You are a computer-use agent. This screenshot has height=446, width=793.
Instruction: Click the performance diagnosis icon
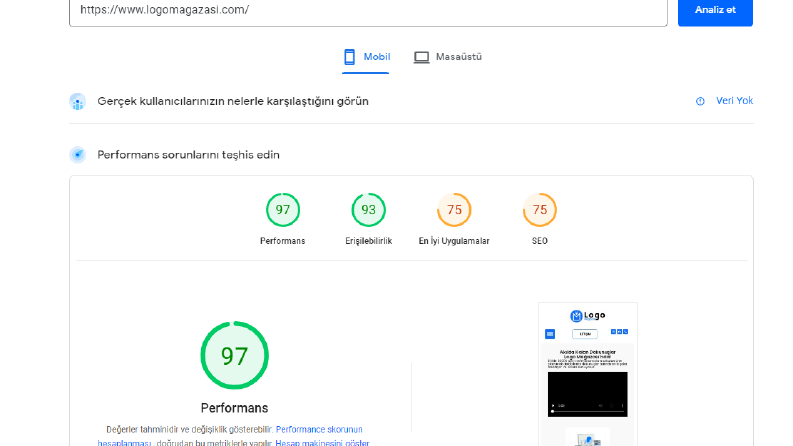tap(77, 155)
